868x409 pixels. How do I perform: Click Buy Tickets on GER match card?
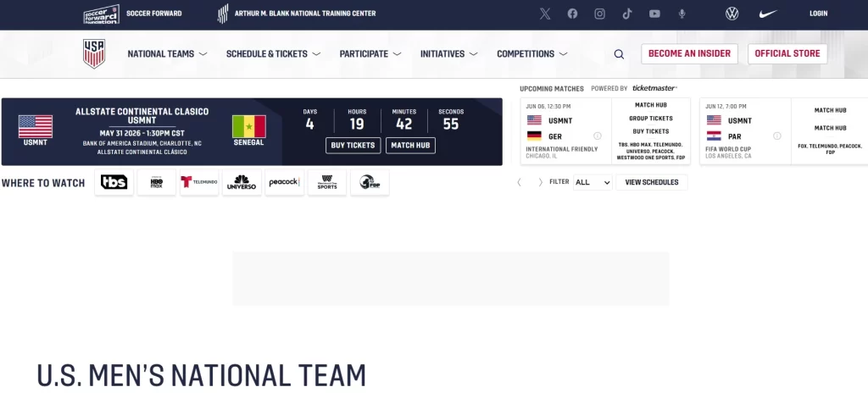click(650, 131)
